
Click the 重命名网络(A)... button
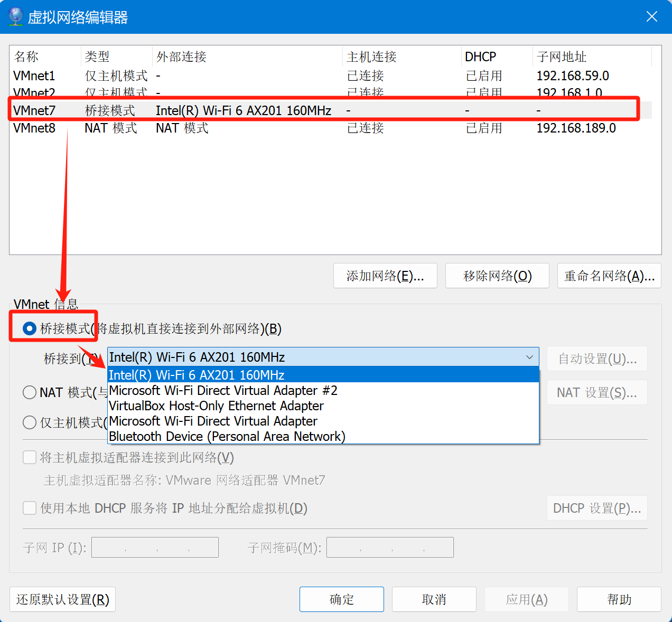pyautogui.click(x=609, y=276)
